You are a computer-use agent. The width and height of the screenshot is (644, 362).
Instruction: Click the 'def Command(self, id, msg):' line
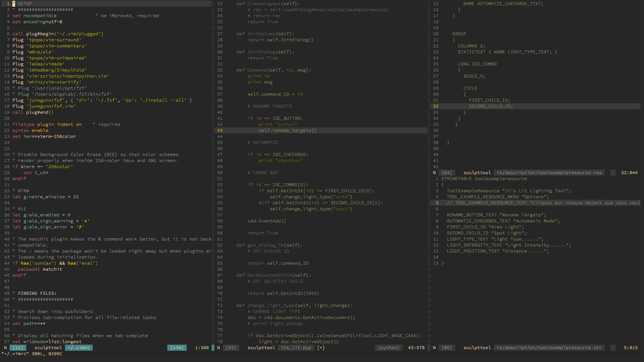pos(274,70)
